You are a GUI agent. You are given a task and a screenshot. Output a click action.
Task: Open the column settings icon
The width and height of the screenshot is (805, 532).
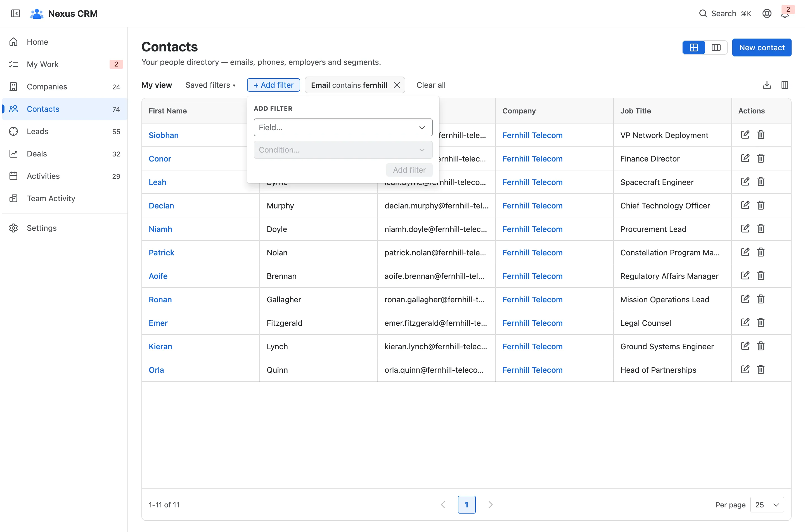coord(785,85)
